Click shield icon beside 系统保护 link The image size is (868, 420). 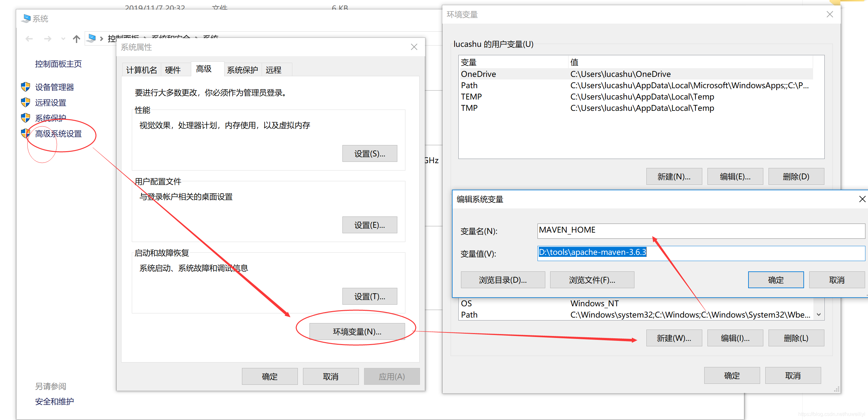[x=26, y=118]
